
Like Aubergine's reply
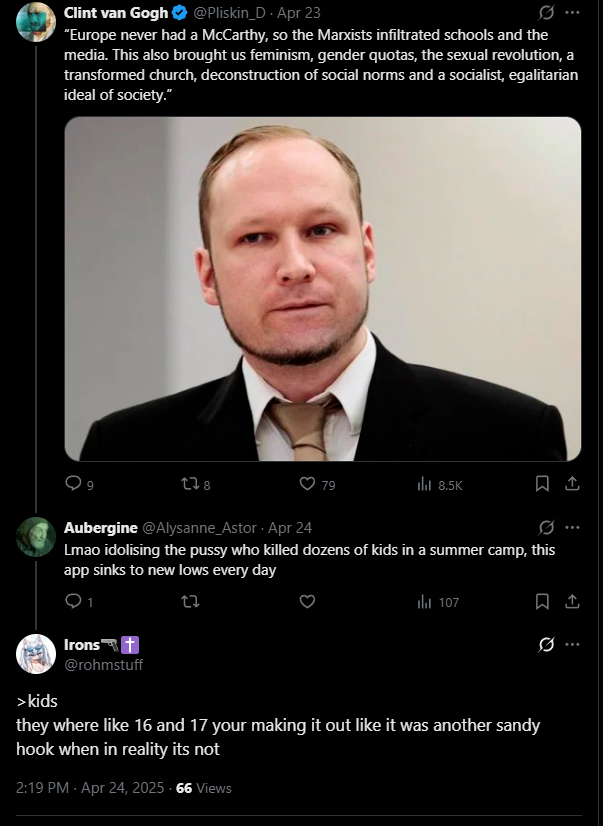tap(307, 601)
